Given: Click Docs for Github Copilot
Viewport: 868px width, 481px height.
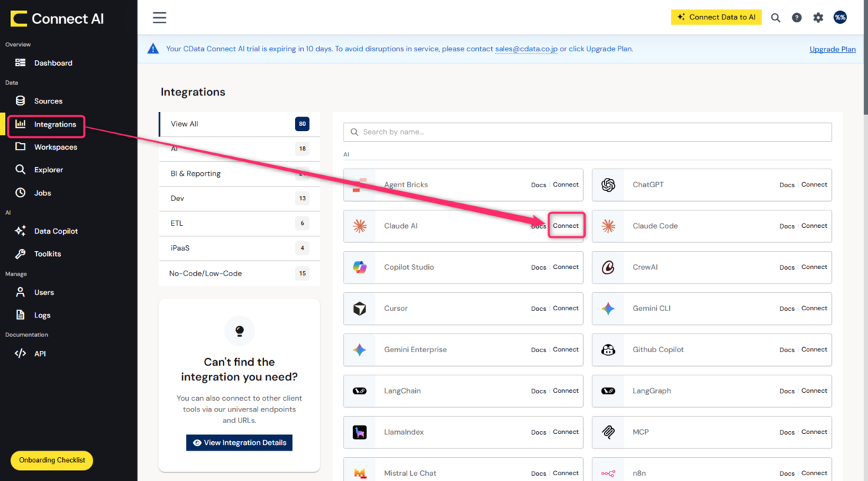Looking at the screenshot, I should click(787, 350).
